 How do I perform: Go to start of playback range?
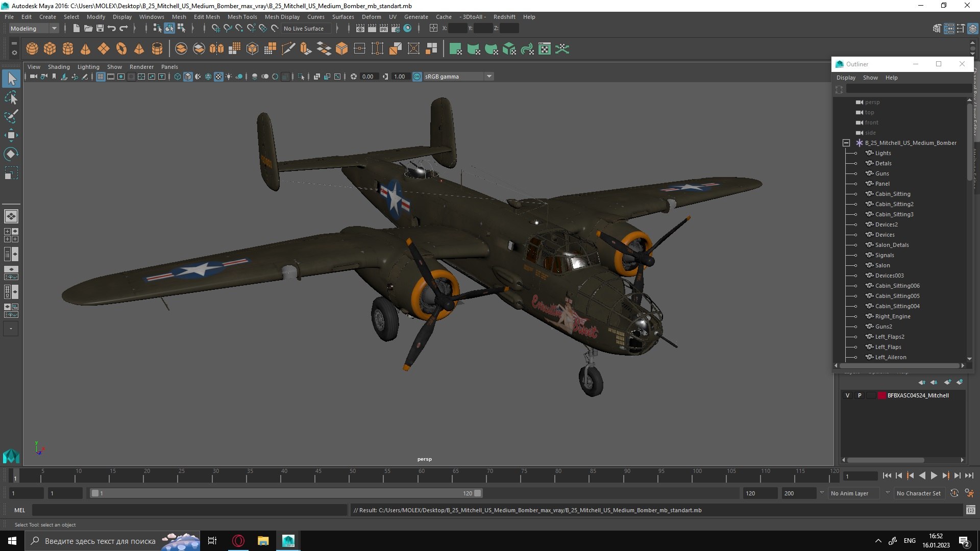(x=887, y=475)
